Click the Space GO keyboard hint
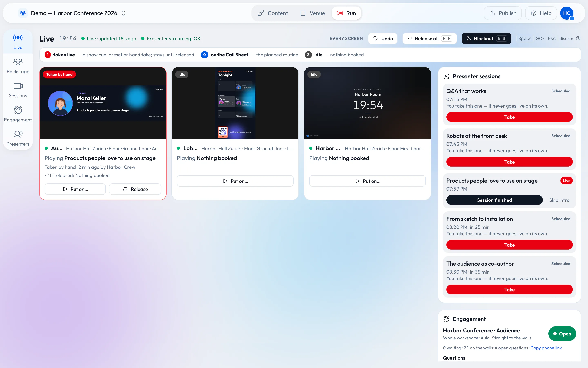588x368 pixels. tap(531, 38)
